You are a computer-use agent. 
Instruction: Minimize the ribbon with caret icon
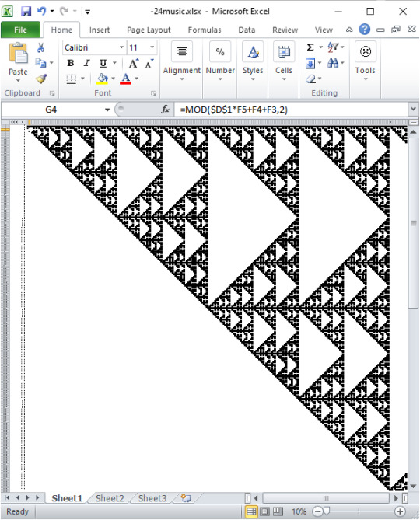click(x=349, y=30)
